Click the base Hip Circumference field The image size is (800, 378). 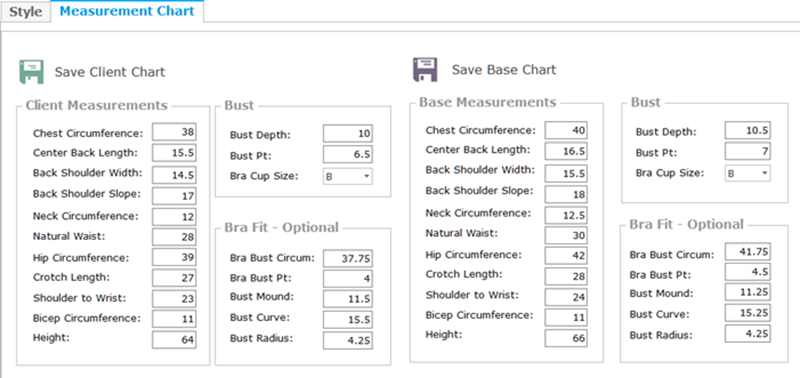pos(566,256)
